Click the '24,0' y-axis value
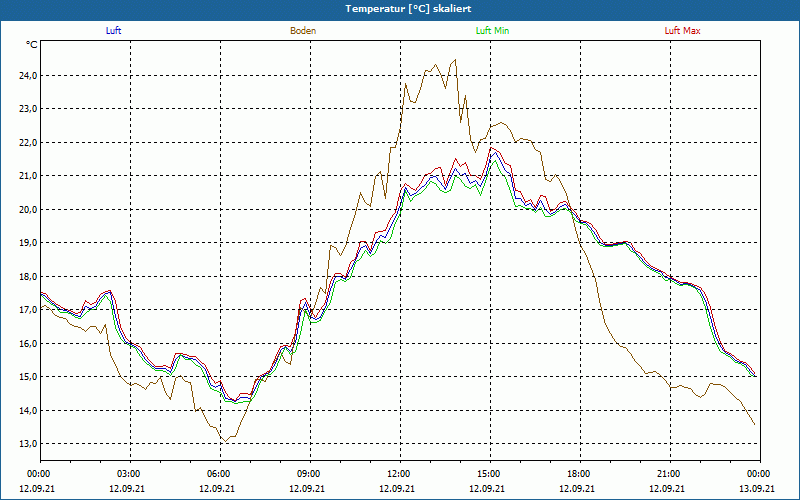The image size is (800, 500). [x=29, y=76]
